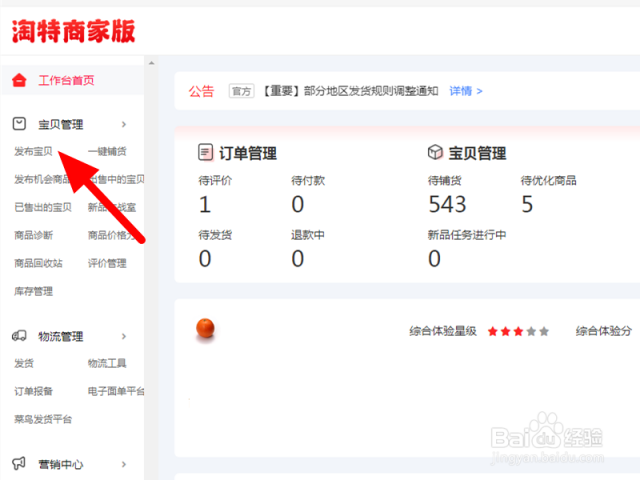
Task: Open 物流管理 sidebar section
Action: pos(61,337)
